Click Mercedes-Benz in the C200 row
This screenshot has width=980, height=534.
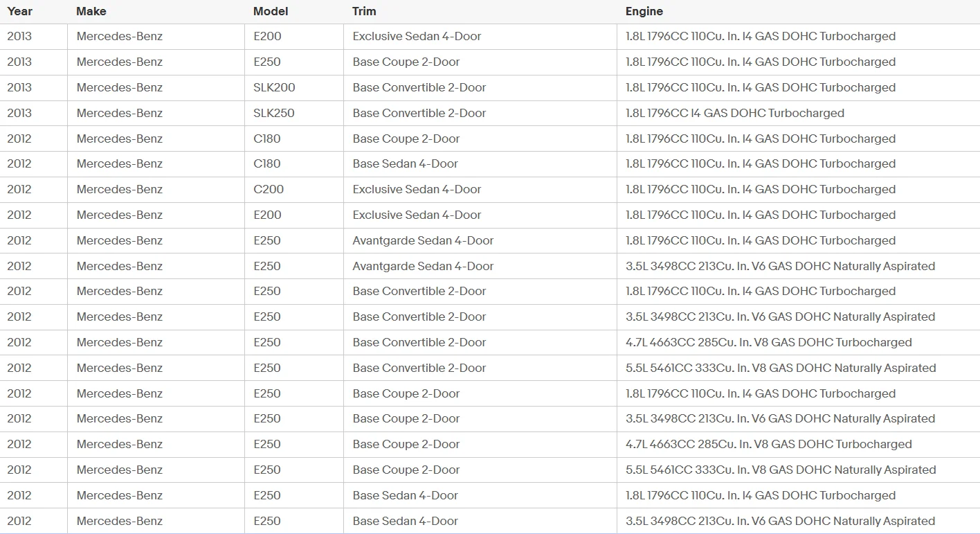point(120,189)
